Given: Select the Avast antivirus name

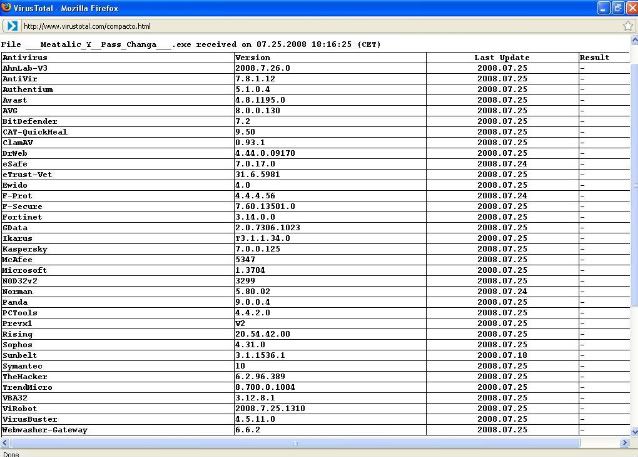Looking at the screenshot, I should tap(15, 100).
